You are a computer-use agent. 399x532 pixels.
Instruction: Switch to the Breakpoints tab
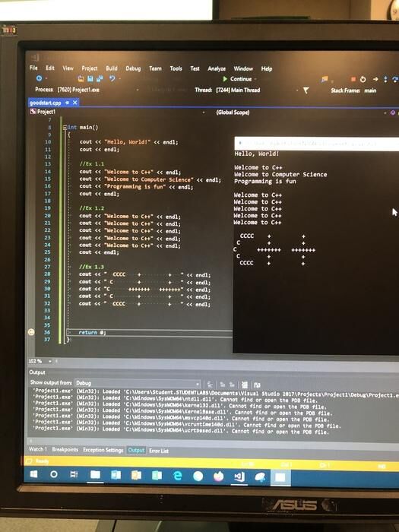coord(65,450)
